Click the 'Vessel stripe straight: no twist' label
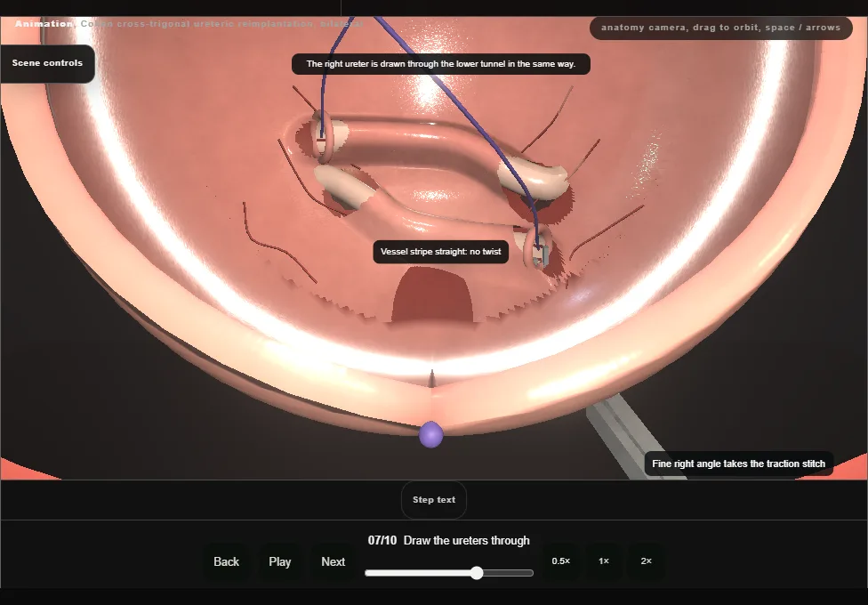868x605 pixels. (x=440, y=252)
